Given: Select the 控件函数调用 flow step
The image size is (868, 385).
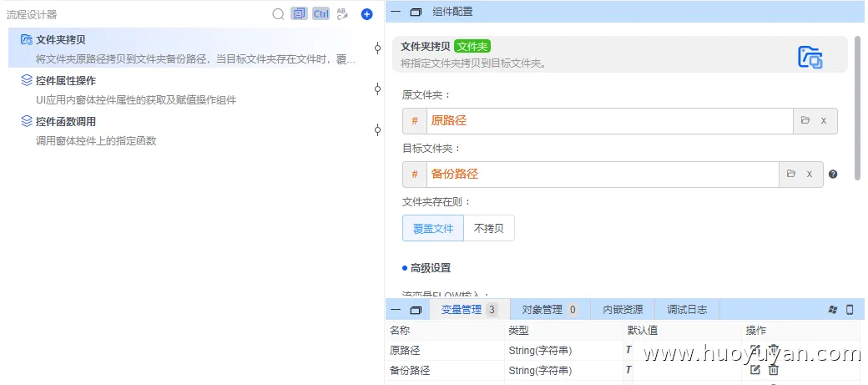Looking at the screenshot, I should click(182, 130).
